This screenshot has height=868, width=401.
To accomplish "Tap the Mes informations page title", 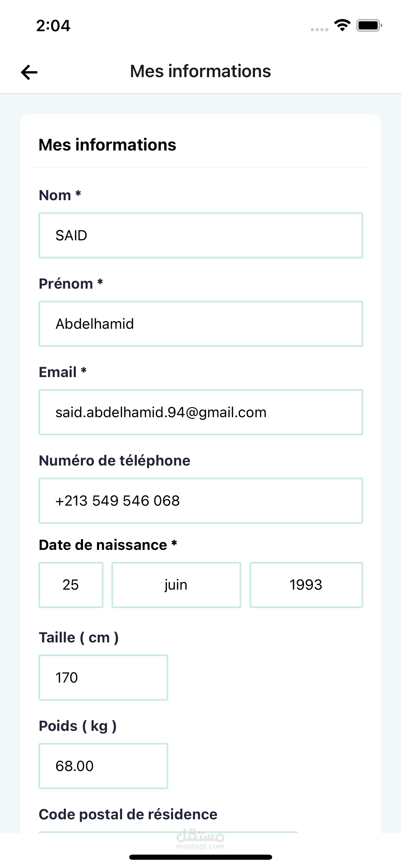I will tap(200, 71).
